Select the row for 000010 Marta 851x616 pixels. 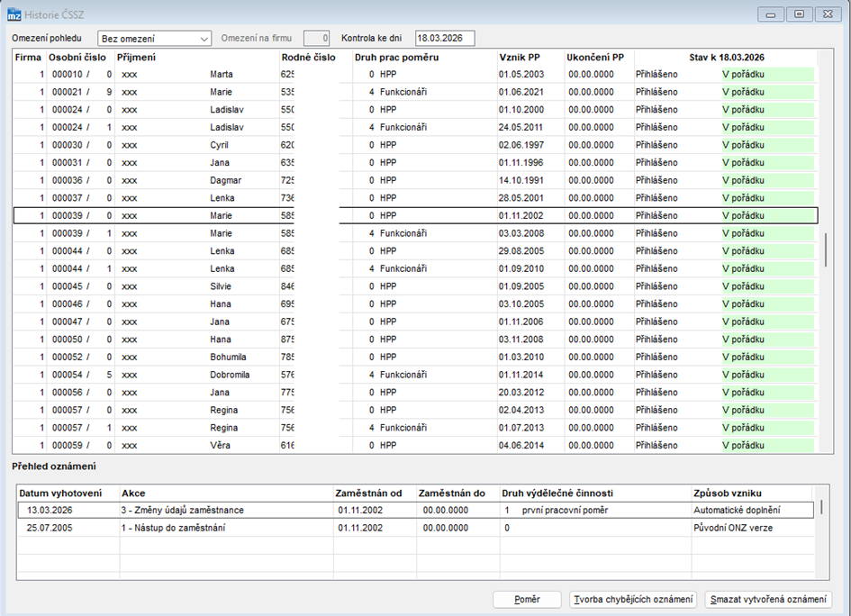414,75
